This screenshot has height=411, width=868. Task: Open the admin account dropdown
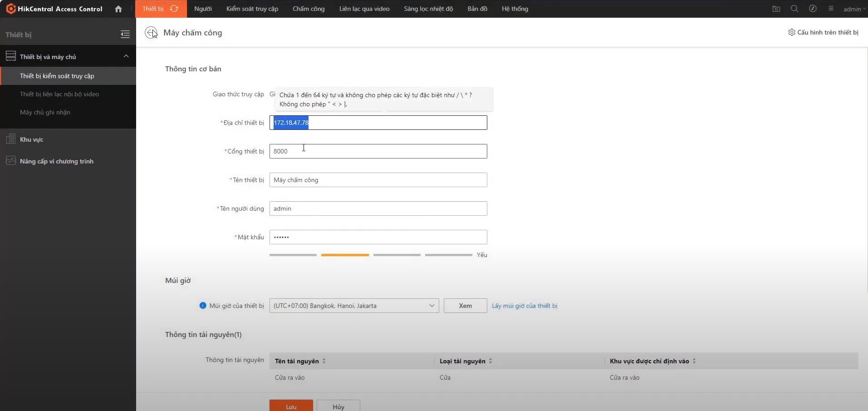click(854, 9)
